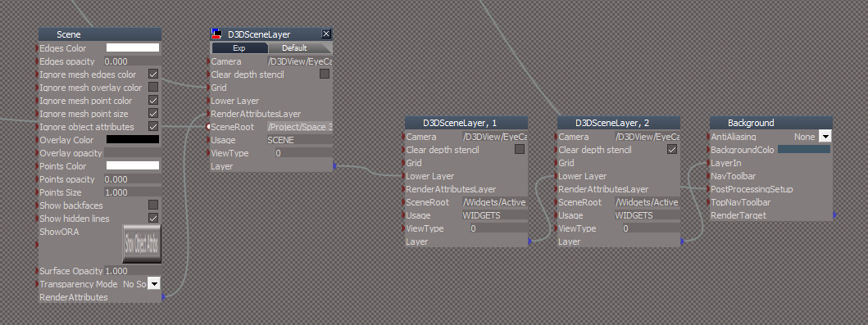This screenshot has width=868, height=325.
Task: Click the Show Object Attribs button
Action: click(142, 244)
